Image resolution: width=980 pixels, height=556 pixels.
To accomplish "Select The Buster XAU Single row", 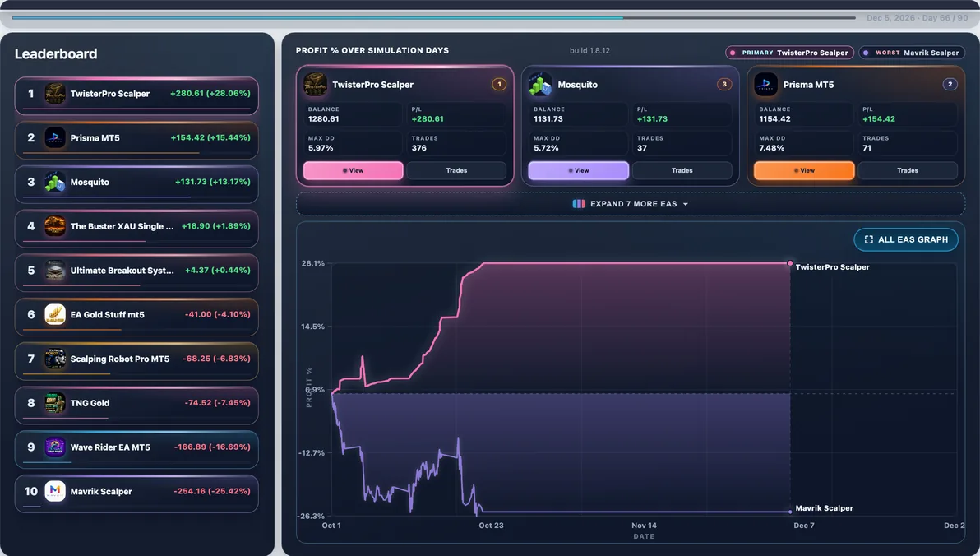I will click(136, 229).
